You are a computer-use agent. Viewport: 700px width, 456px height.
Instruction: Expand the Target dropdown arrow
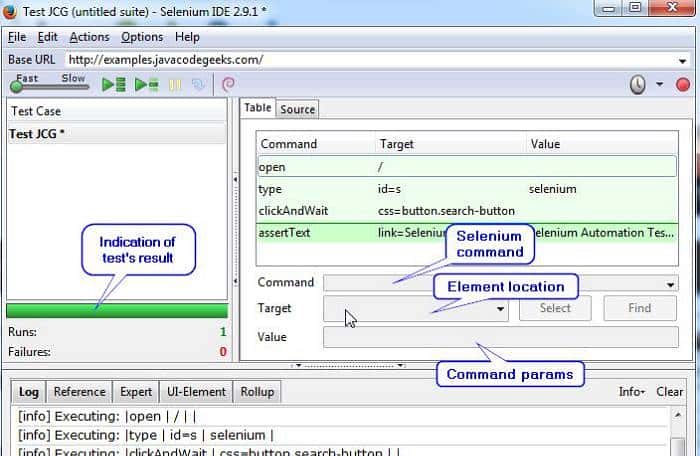[x=500, y=309]
